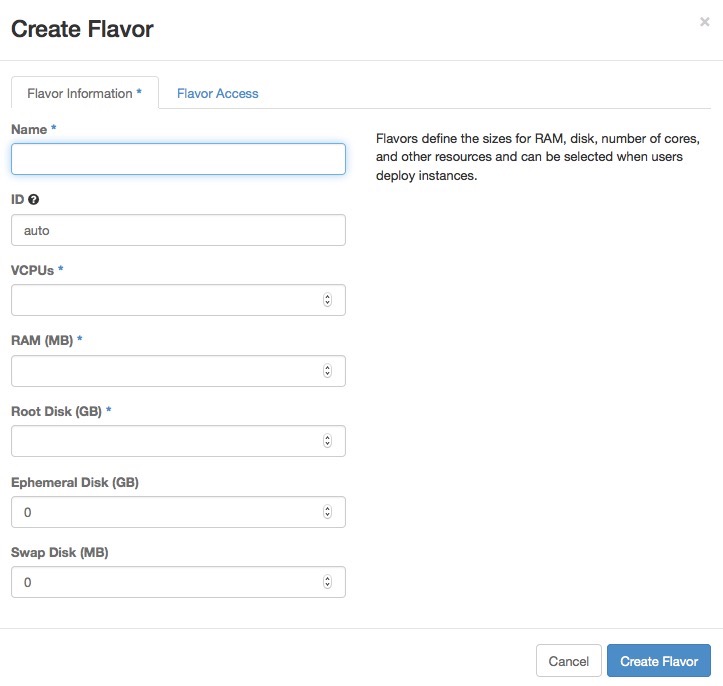
Task: Select the Flavor Information tab
Action: tap(84, 93)
